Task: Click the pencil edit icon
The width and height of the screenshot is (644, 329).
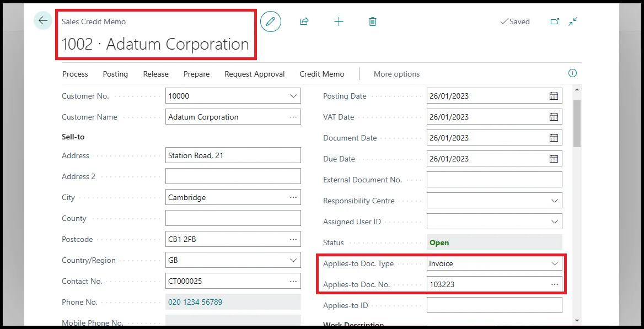Action: coord(271,22)
